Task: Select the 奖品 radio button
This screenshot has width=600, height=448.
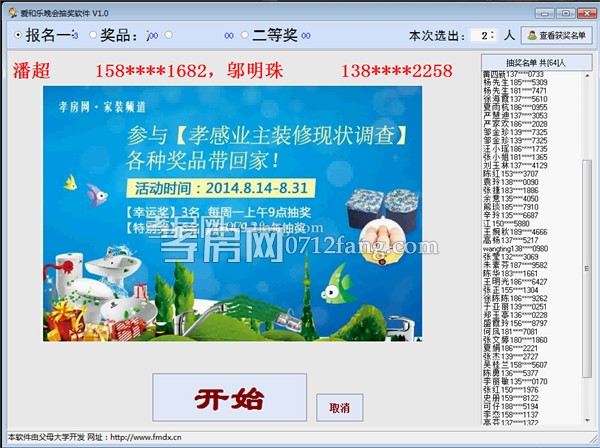Action: click(93, 35)
